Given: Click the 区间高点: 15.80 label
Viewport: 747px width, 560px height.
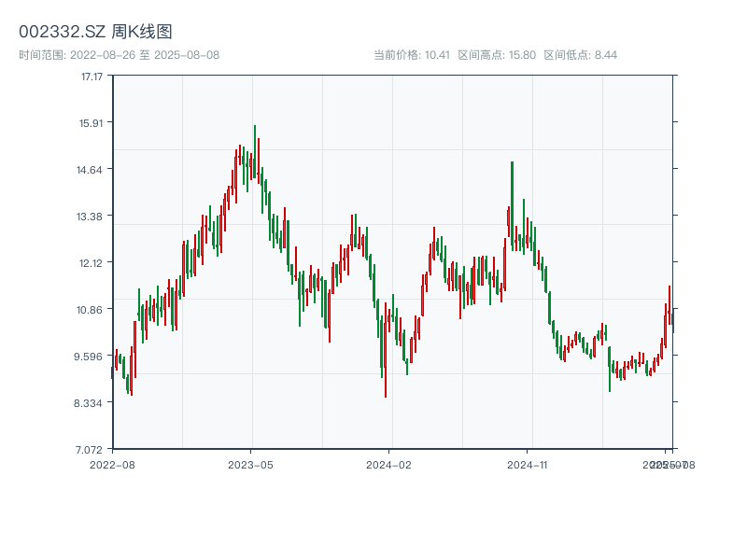Looking at the screenshot, I should click(497, 55).
